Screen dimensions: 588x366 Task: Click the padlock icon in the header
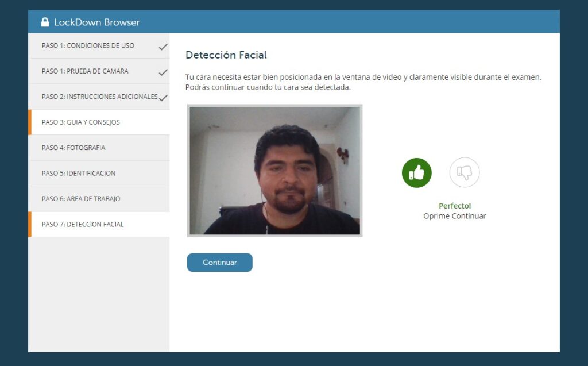point(45,22)
